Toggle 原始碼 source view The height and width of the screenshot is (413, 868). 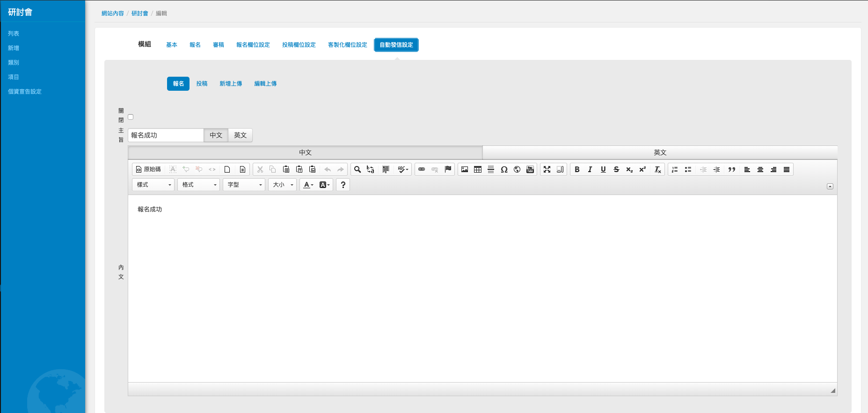point(148,169)
